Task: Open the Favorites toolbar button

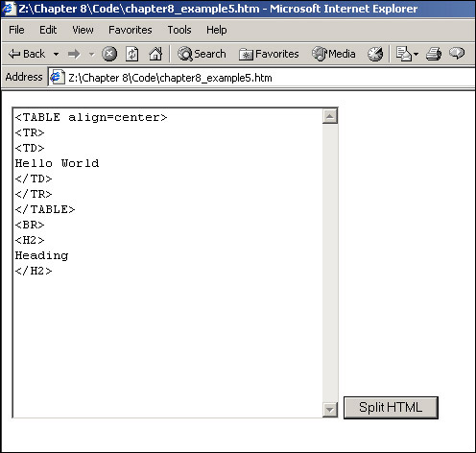Action: (269, 54)
